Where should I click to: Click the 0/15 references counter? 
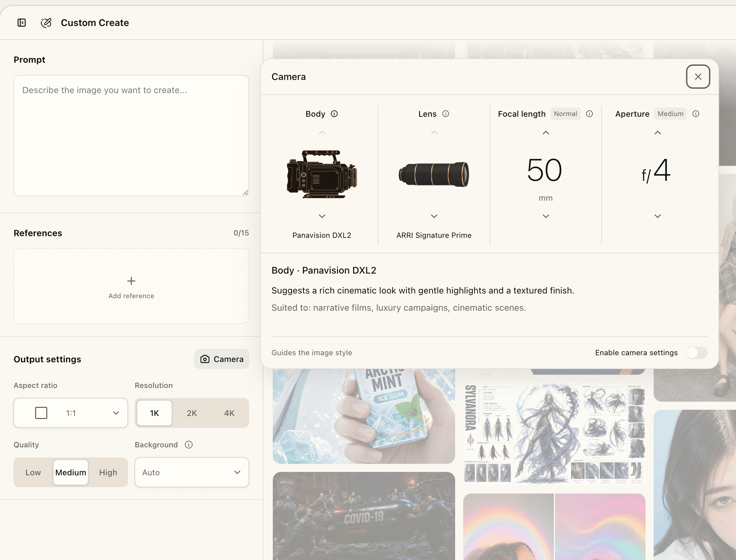click(x=241, y=233)
